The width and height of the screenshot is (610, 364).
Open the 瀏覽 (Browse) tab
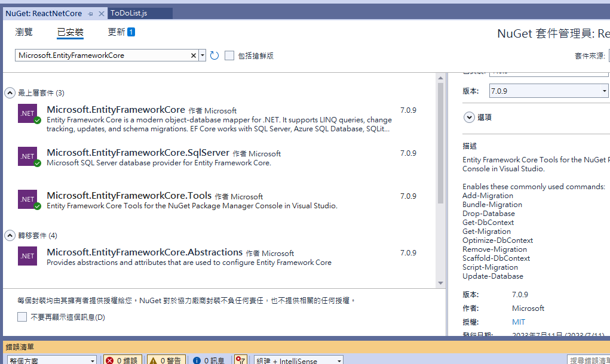point(24,32)
